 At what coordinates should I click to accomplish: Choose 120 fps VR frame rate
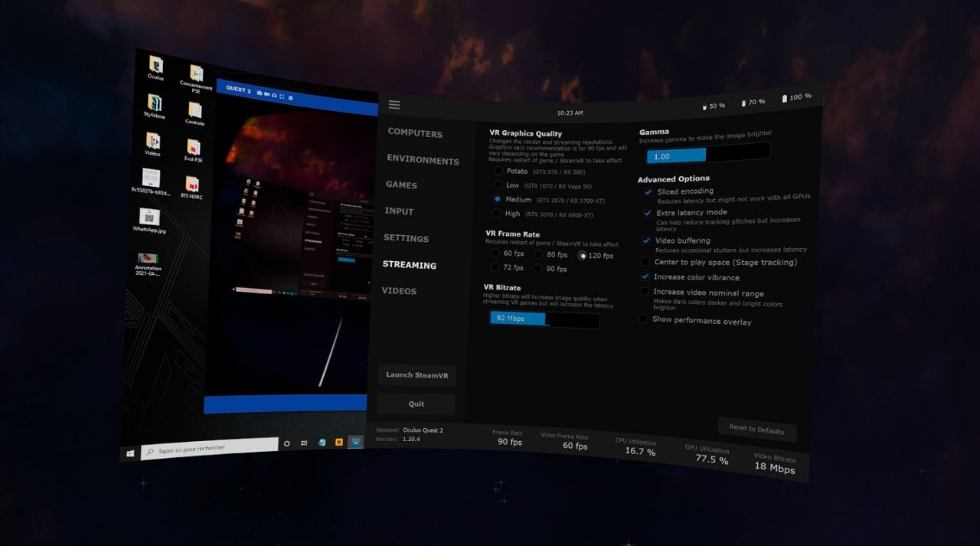pos(583,255)
